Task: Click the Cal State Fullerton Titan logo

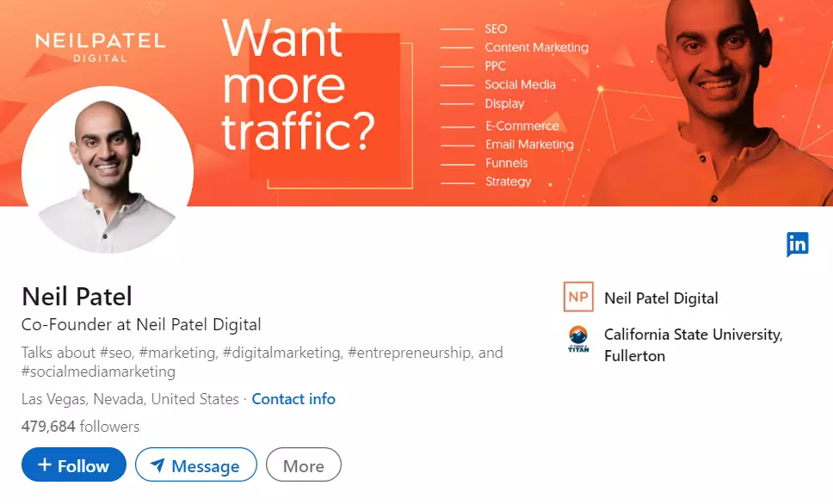Action: coord(578,340)
